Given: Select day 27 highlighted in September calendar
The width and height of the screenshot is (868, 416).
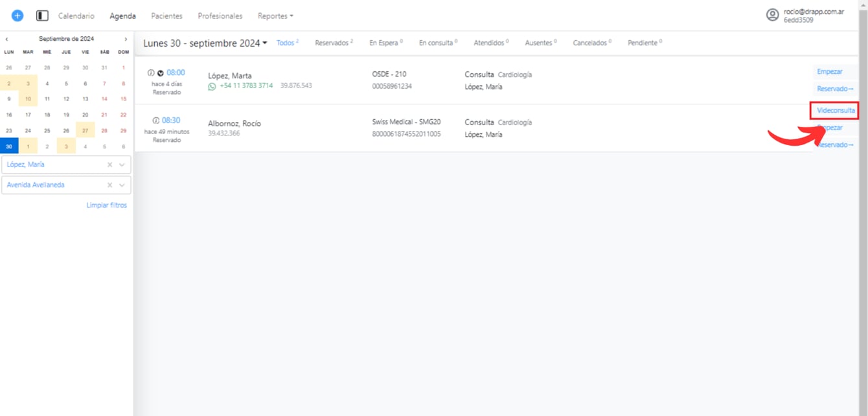Looking at the screenshot, I should 85,131.
